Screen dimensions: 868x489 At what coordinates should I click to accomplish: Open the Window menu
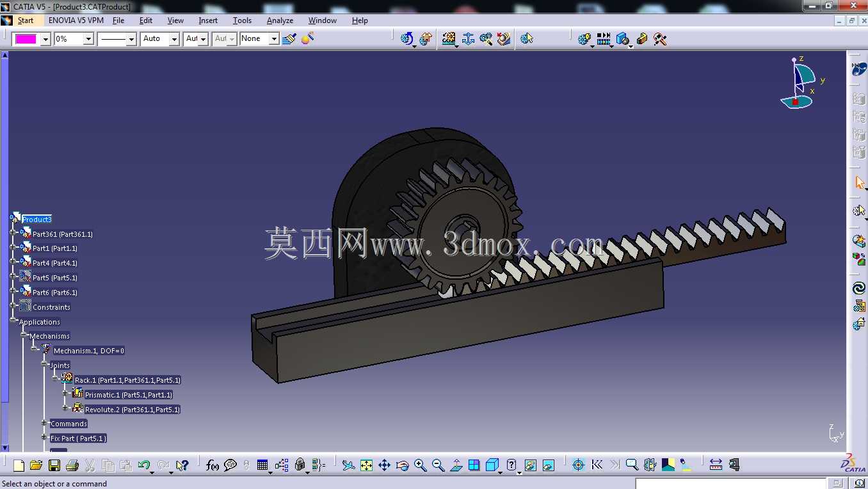click(x=323, y=20)
